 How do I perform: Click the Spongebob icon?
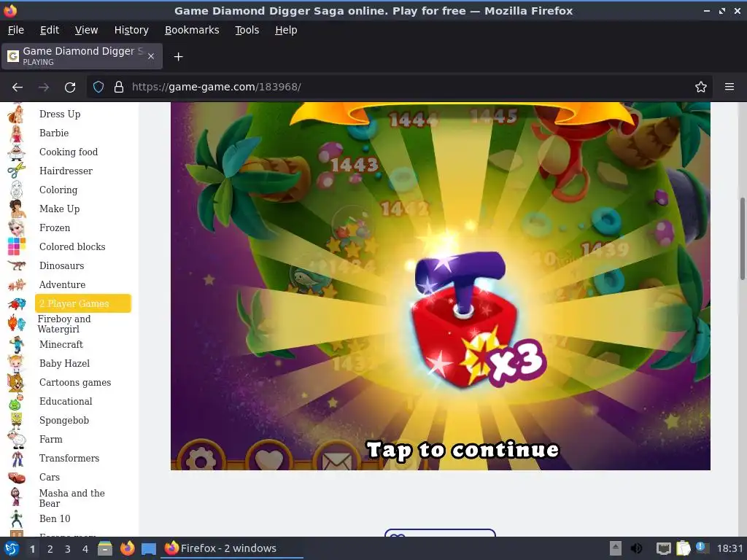click(x=16, y=421)
